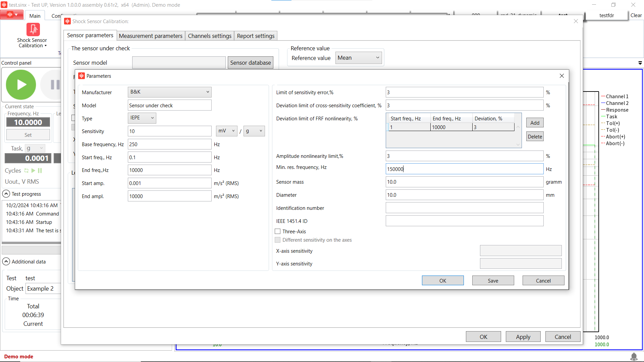Screen dimensions: 644x362
Task: Click Channel 1 legend entry
Action: tap(615, 96)
